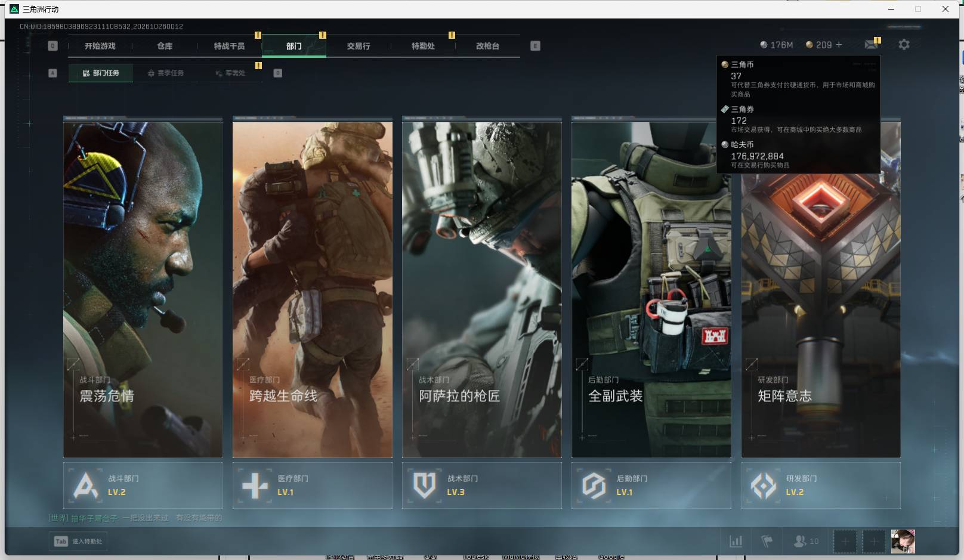Open the 阿萨拉的枪匠 tactical department card
The image size is (964, 560).
[x=481, y=287]
